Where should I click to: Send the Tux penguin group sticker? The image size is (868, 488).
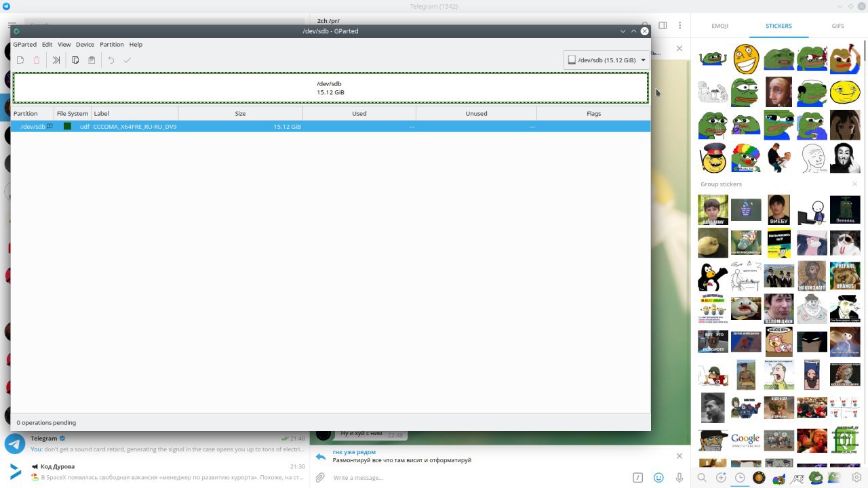pyautogui.click(x=713, y=276)
